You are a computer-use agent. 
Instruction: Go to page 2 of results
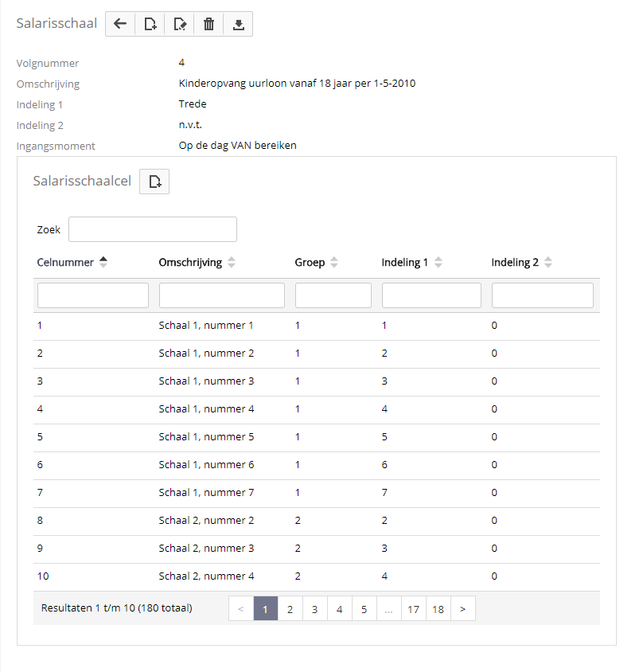pyautogui.click(x=290, y=609)
